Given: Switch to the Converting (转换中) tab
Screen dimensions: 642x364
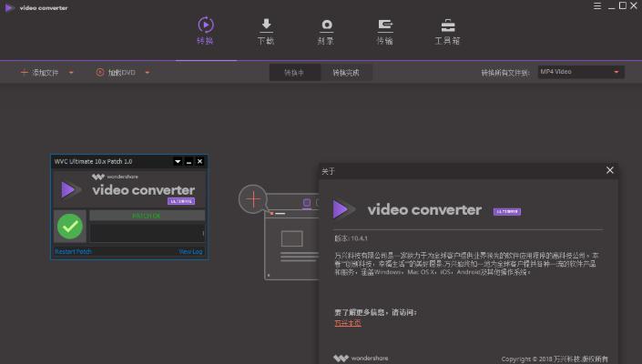Looking at the screenshot, I should (x=294, y=73).
